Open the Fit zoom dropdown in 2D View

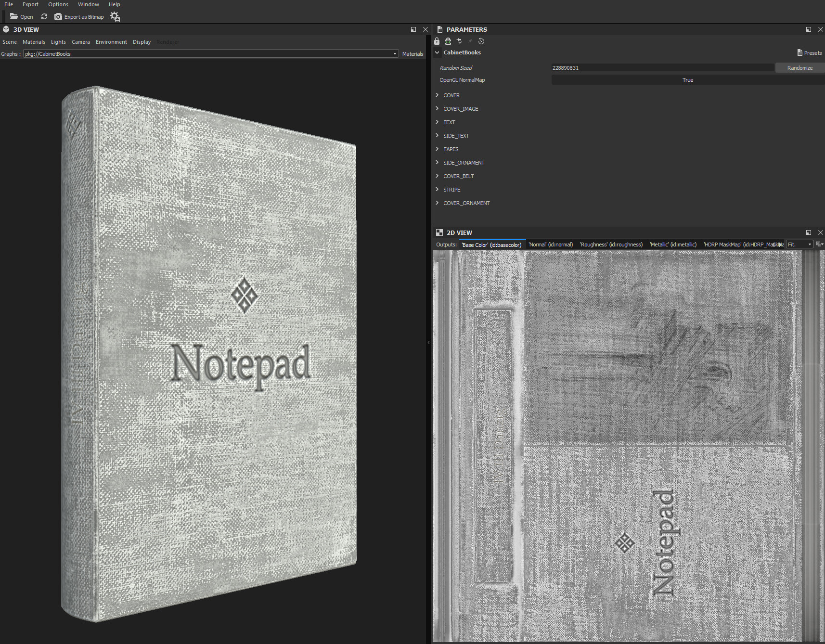coord(799,244)
